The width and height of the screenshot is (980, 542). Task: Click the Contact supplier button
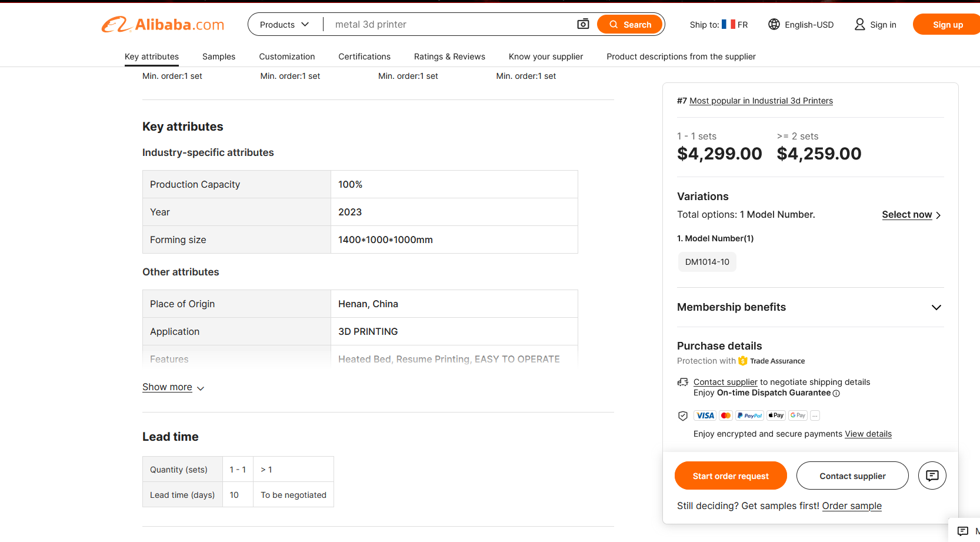pos(852,476)
